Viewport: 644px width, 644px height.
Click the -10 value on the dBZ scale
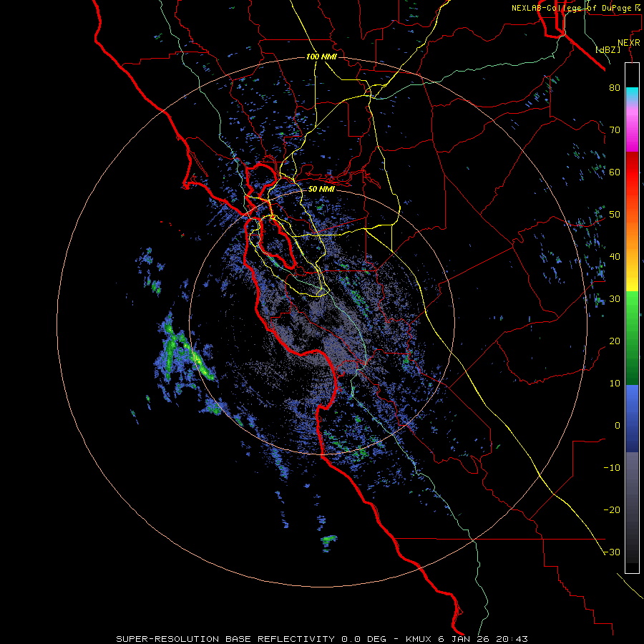tap(612, 467)
